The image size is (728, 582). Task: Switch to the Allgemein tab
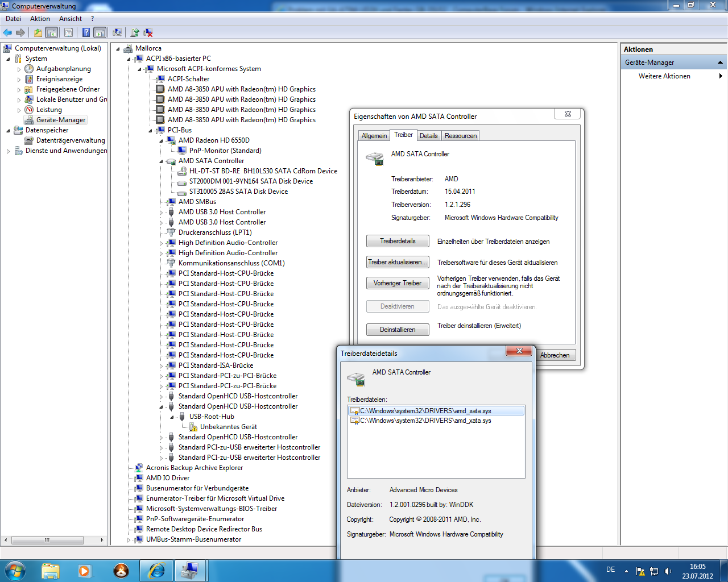[x=374, y=136]
